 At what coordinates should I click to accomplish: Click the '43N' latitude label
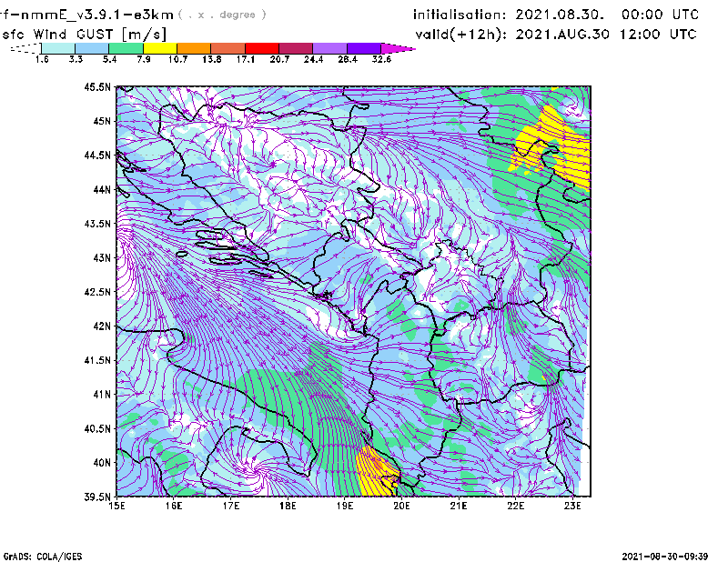pos(102,257)
